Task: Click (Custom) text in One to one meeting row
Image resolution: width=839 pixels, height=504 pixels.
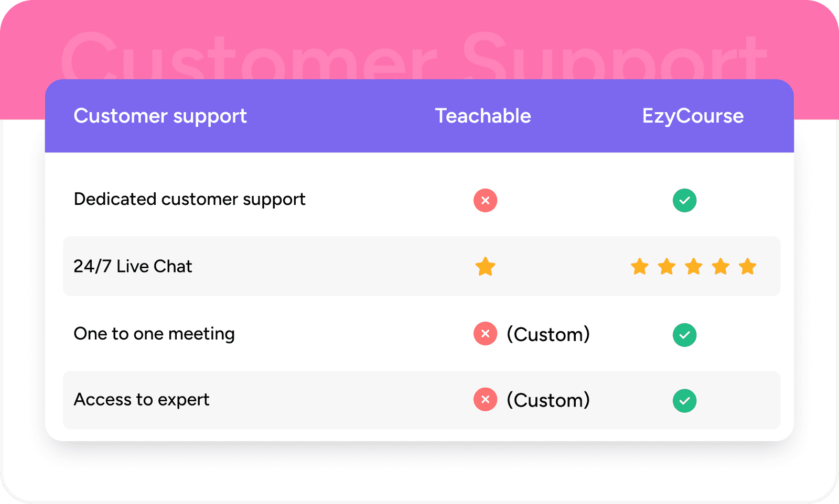Action: coord(548,334)
